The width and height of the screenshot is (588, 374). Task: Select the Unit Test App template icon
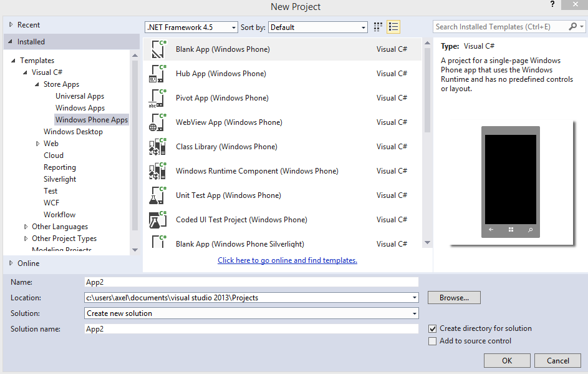[x=158, y=195]
